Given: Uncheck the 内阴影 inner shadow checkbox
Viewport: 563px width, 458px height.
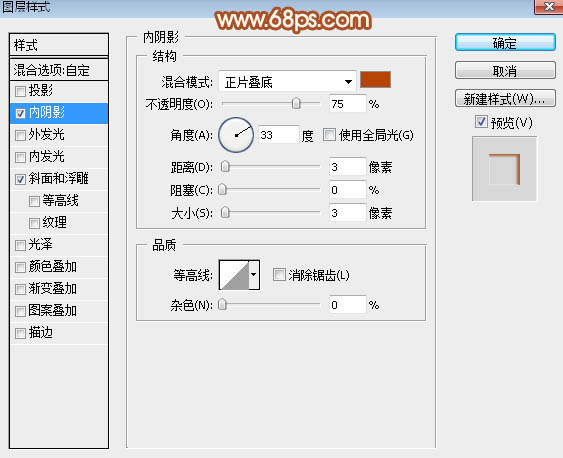Looking at the screenshot, I should click(x=20, y=113).
